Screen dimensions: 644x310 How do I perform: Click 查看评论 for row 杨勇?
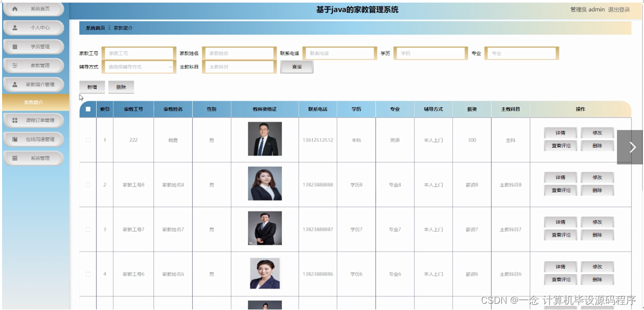(x=560, y=146)
